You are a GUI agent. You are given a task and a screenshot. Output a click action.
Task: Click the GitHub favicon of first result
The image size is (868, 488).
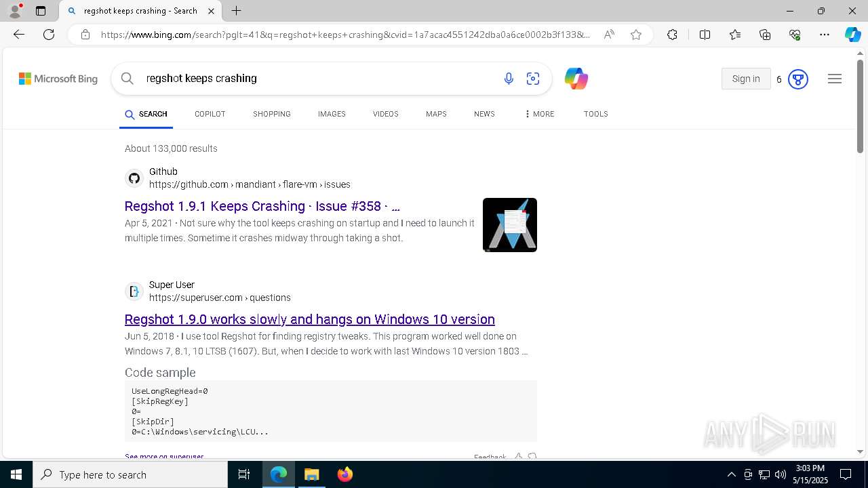click(134, 178)
